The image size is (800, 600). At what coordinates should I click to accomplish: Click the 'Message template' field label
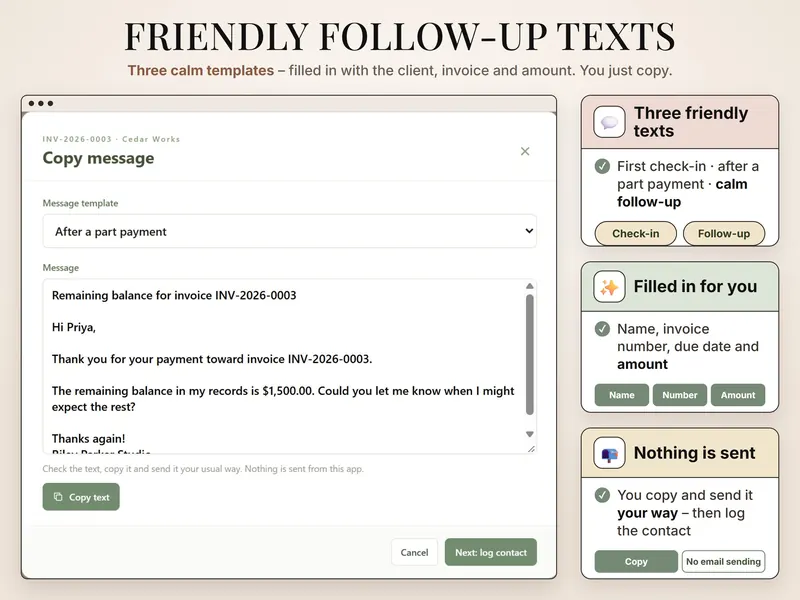point(81,203)
